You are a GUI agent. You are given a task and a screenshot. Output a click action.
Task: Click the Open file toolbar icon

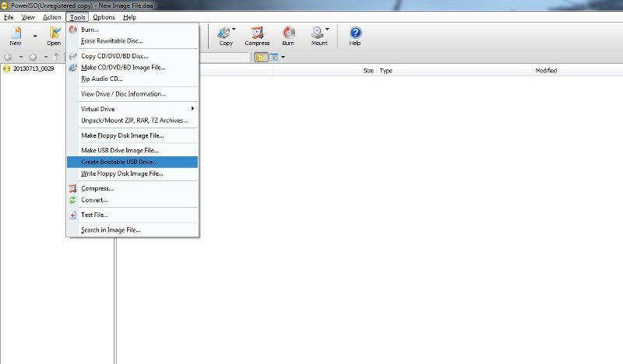coord(54,35)
